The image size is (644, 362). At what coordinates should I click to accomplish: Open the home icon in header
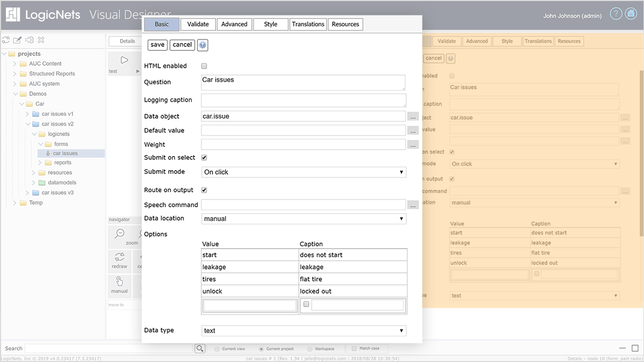(631, 14)
